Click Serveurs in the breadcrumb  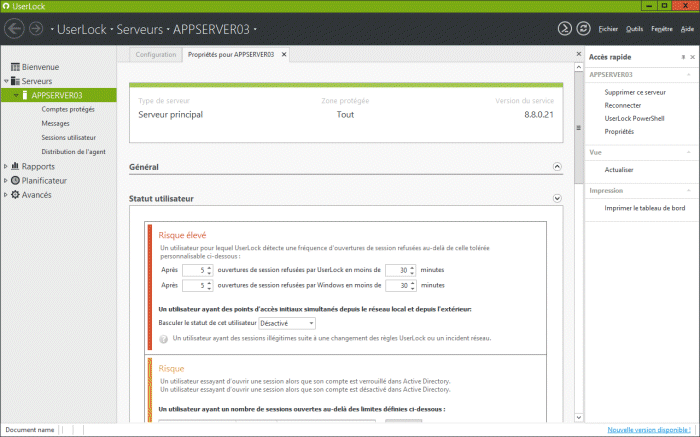140,29
